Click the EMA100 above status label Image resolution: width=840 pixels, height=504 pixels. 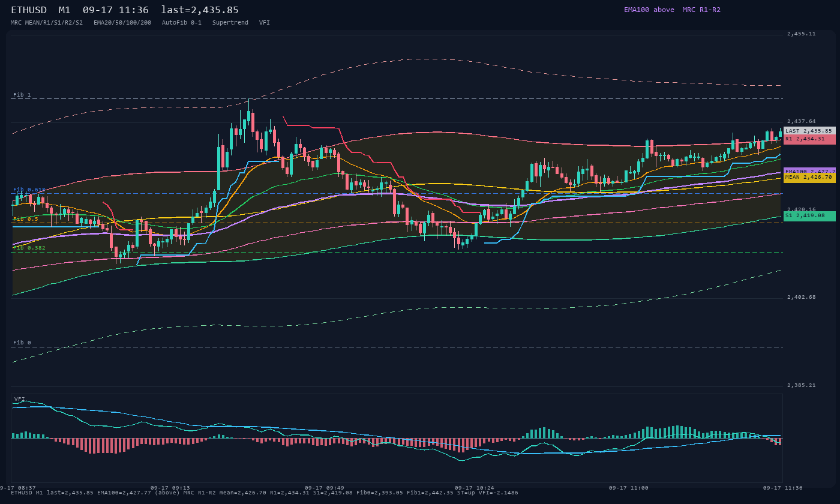[x=649, y=10]
